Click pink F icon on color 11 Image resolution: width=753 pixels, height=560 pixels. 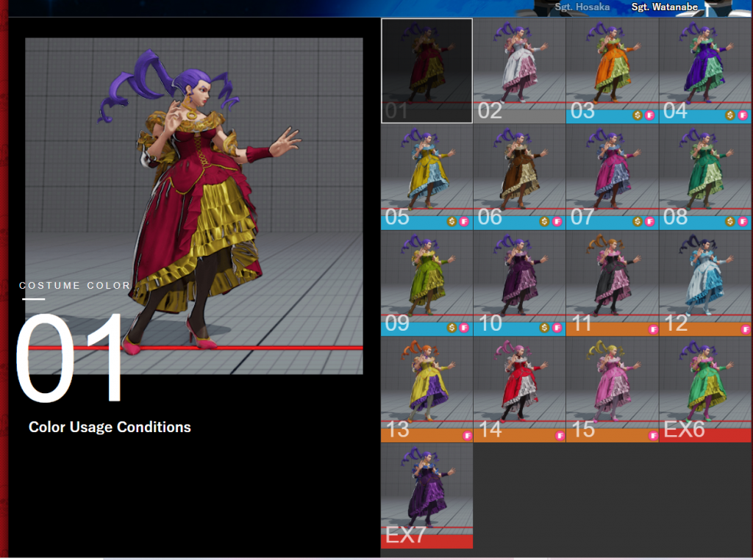[653, 329]
